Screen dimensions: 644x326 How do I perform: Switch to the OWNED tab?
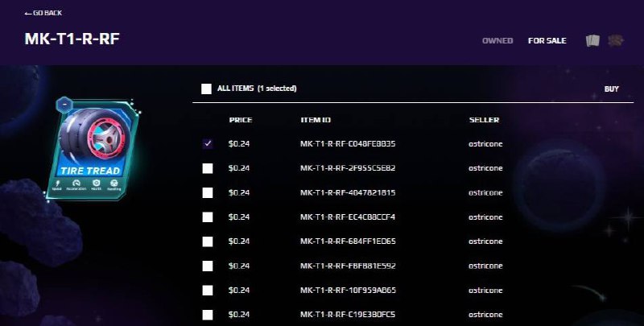(497, 40)
